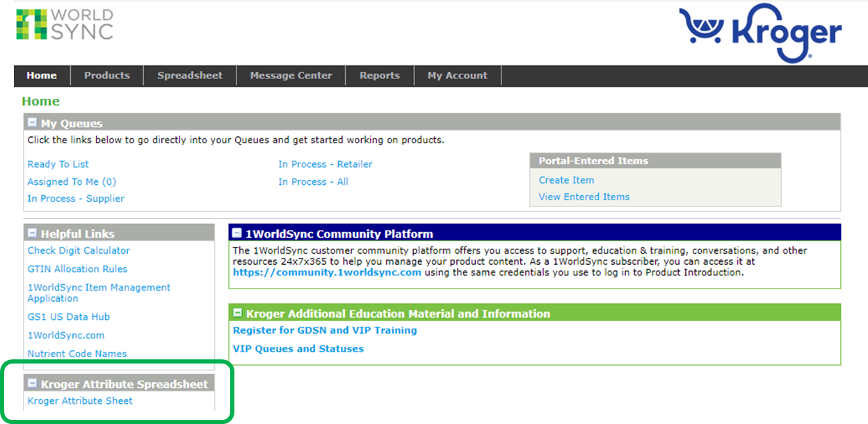The height and width of the screenshot is (424, 868).
Task: Collapse the Kroger Attribute Spreadsheet panel
Action: [x=32, y=382]
